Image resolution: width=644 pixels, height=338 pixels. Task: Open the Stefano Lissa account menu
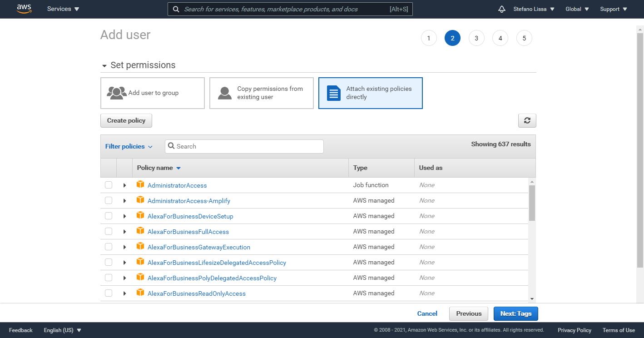tap(534, 9)
